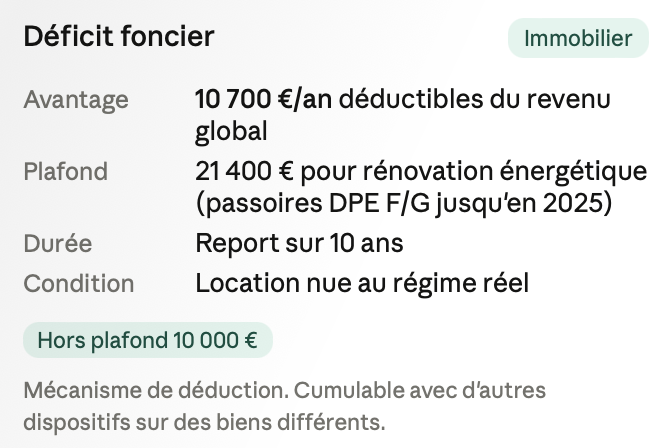Select the Durée row label
The image size is (670, 448).
tap(58, 243)
